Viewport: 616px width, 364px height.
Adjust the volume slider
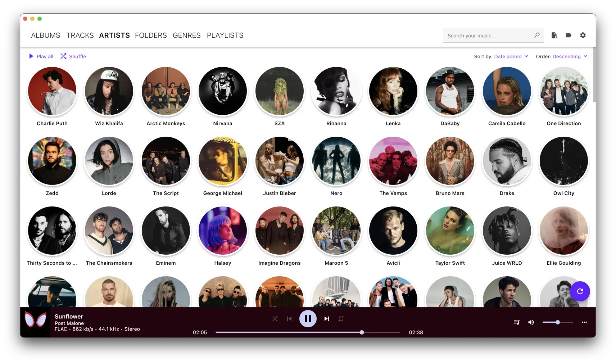point(557,322)
